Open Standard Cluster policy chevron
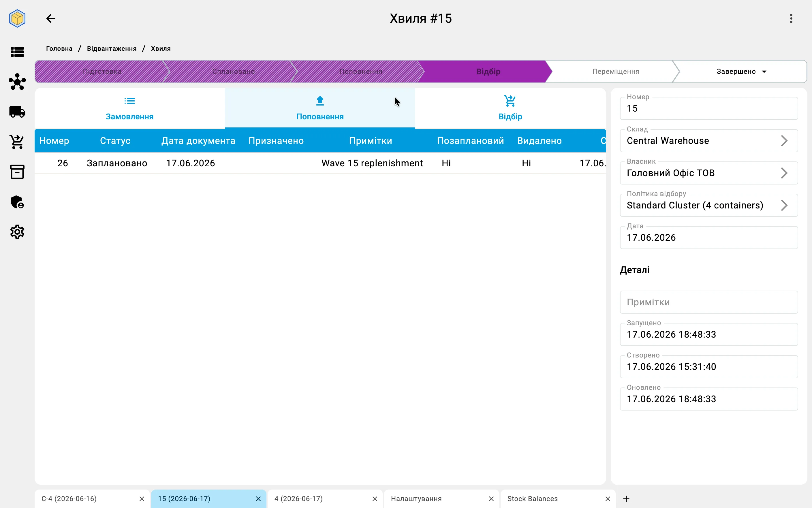This screenshot has width=812, height=508. coord(784,205)
